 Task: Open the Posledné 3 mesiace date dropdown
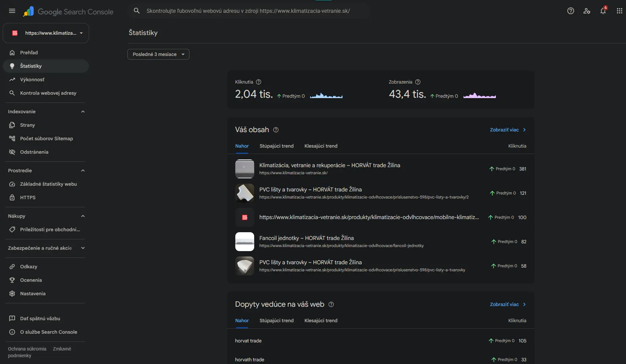click(158, 54)
